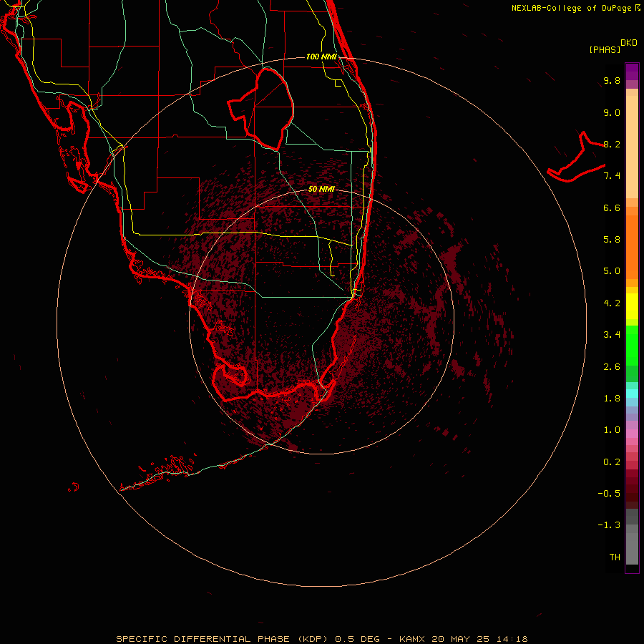
Task: Click the 2.6 value on color scale
Action: pos(612,367)
